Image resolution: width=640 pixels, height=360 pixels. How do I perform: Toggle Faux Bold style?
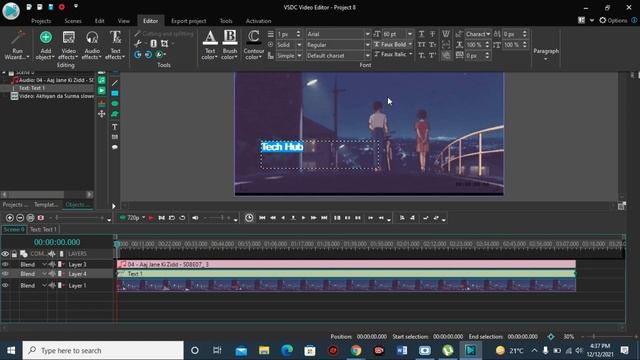pyautogui.click(x=391, y=44)
